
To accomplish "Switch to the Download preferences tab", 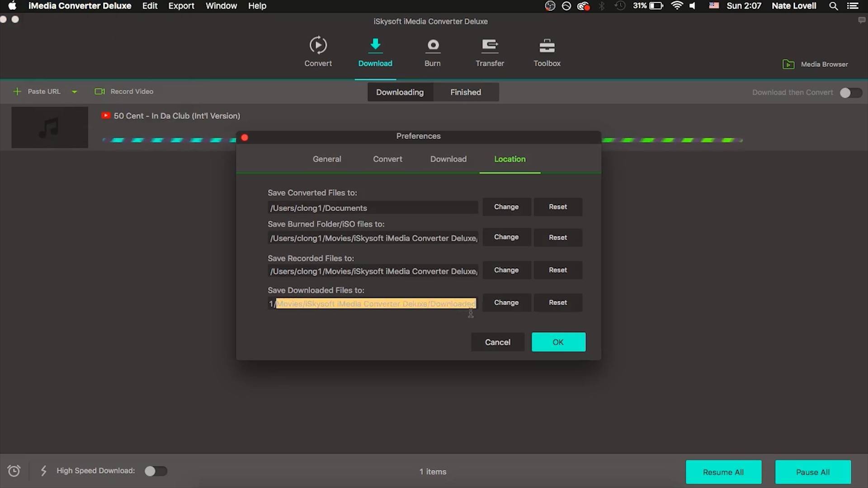I will tap(448, 159).
